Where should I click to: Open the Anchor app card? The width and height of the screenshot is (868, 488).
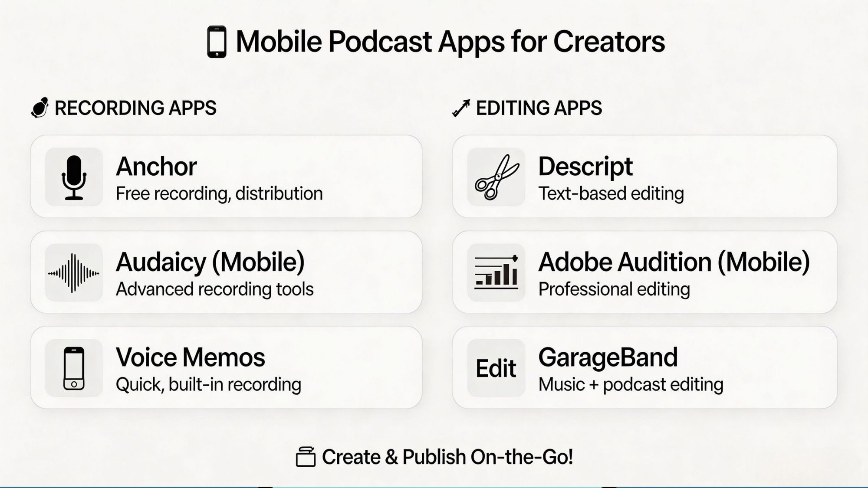(226, 177)
